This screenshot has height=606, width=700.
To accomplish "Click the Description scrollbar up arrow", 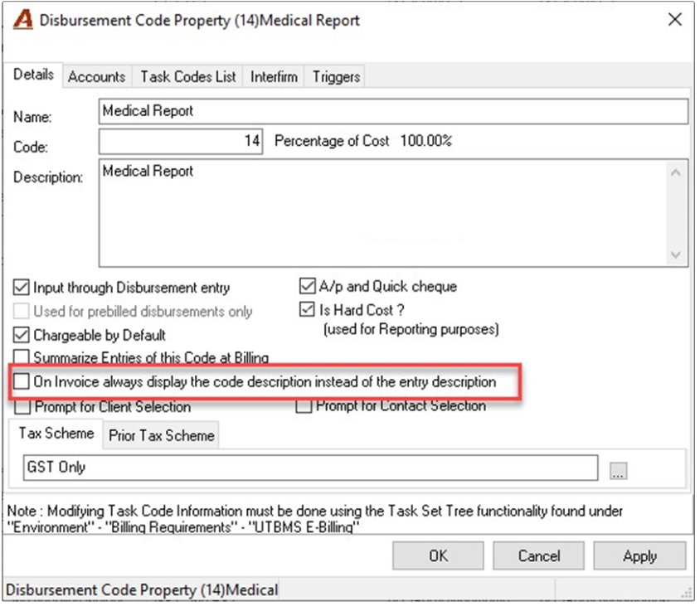I will [x=675, y=172].
